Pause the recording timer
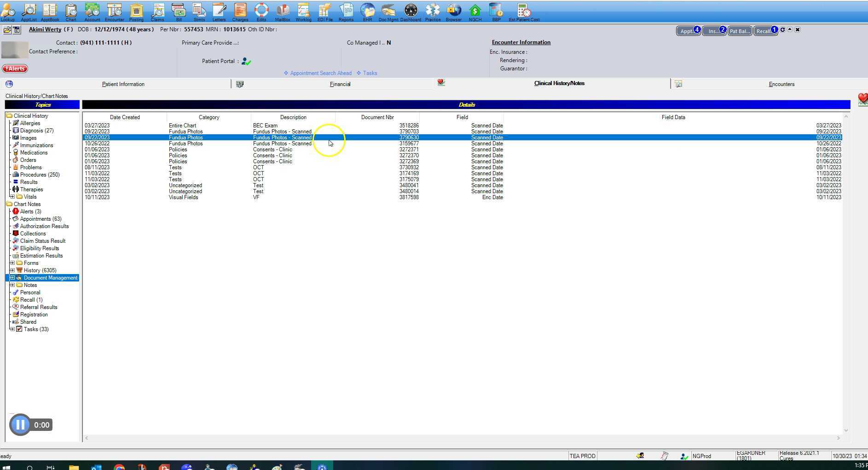 tap(20, 424)
